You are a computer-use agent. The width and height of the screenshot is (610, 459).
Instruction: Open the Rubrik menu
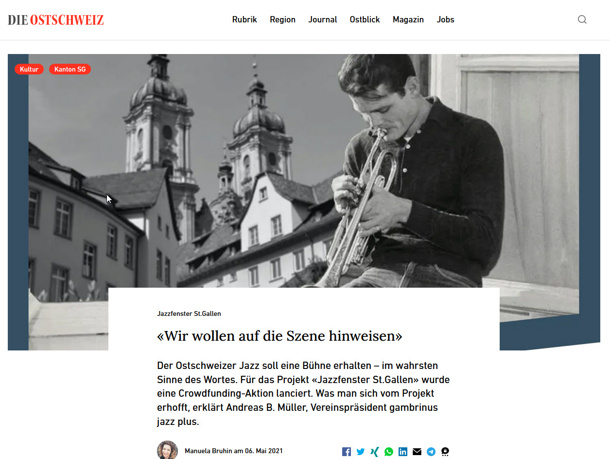click(244, 19)
